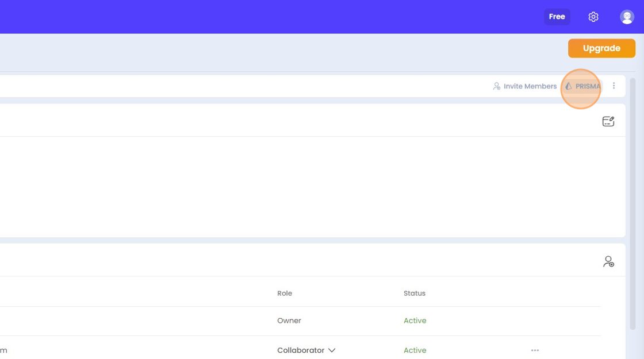This screenshot has width=644, height=359.
Task: Click Active status in the Owner row
Action: pos(415,321)
